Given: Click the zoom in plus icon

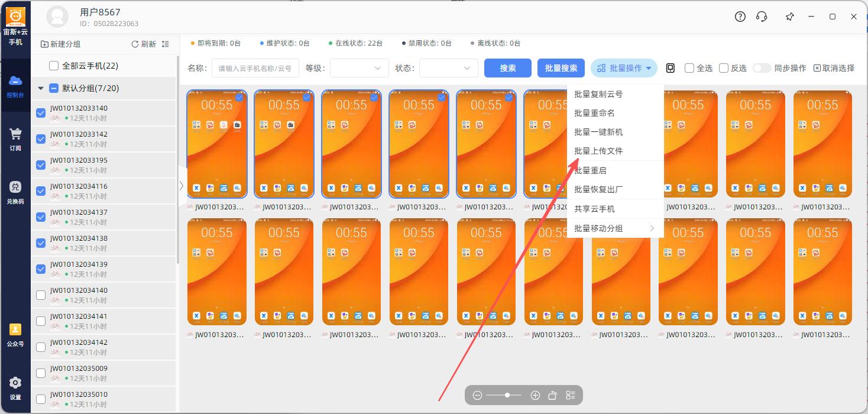Looking at the screenshot, I should [535, 395].
